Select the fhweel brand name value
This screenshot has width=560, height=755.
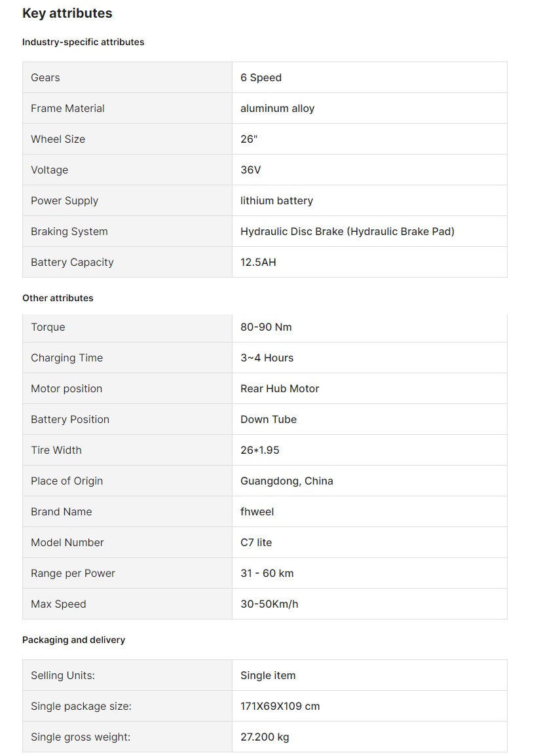coord(257,511)
